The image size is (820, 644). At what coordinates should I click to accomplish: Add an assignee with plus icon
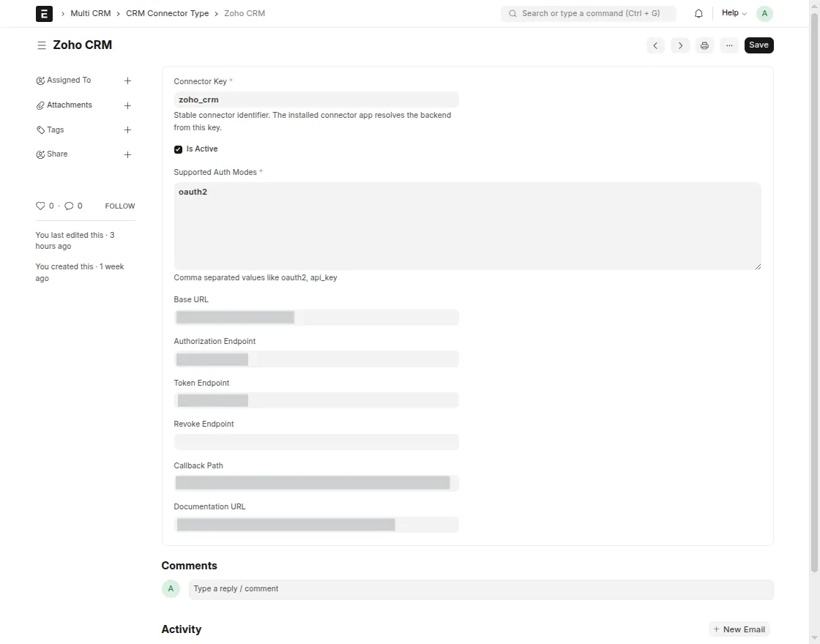click(x=127, y=80)
